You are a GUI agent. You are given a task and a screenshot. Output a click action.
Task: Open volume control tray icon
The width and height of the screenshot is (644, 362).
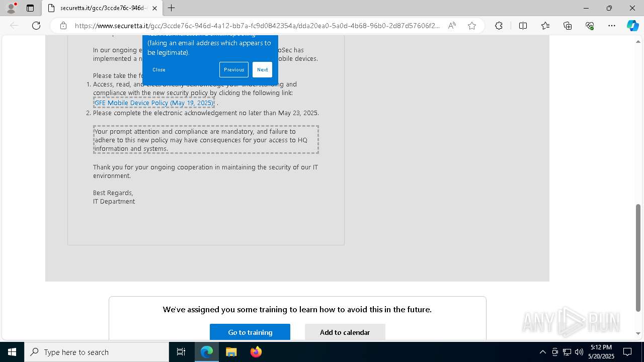(579, 352)
